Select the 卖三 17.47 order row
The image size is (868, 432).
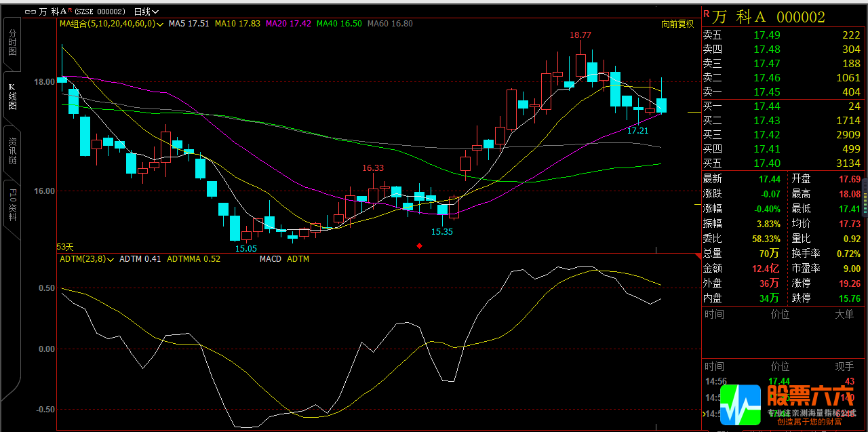[x=783, y=64]
